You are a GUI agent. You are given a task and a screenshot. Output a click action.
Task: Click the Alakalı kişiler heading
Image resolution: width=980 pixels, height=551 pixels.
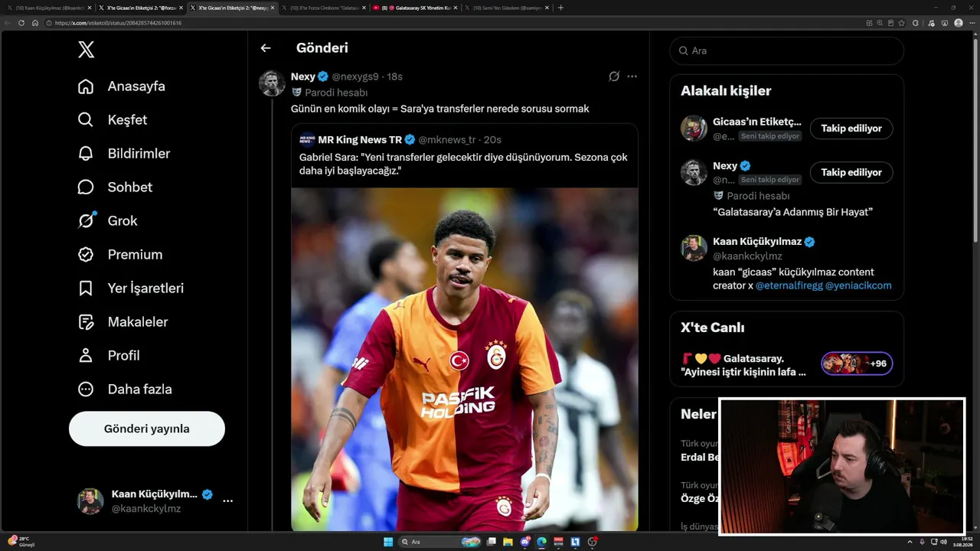coord(726,91)
